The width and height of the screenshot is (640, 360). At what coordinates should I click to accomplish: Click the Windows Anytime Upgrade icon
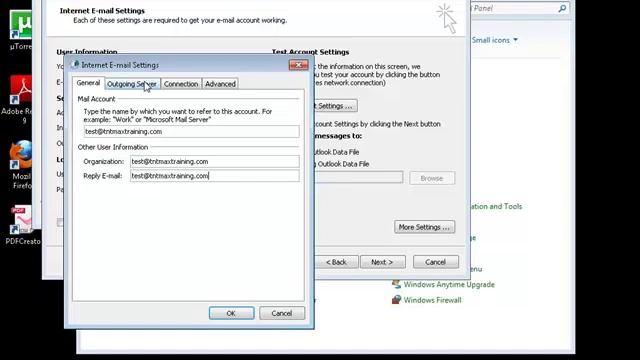click(396, 284)
